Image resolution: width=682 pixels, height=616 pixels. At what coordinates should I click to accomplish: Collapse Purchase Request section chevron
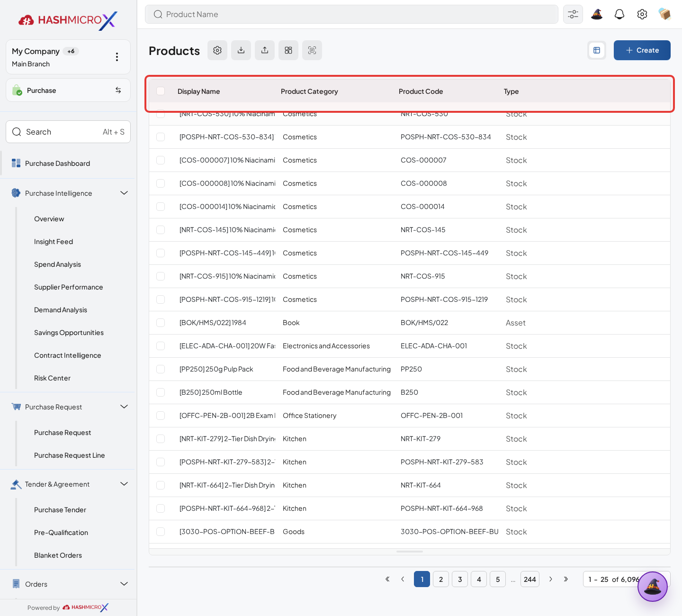124,407
